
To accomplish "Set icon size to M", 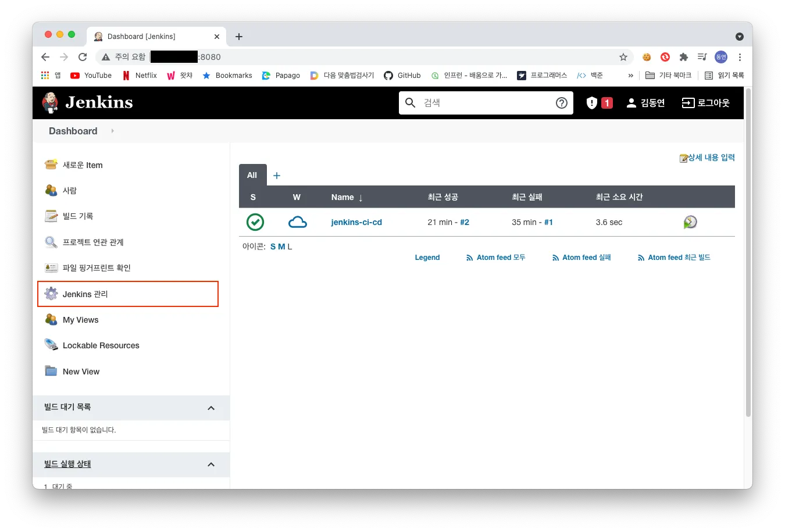I will [281, 247].
